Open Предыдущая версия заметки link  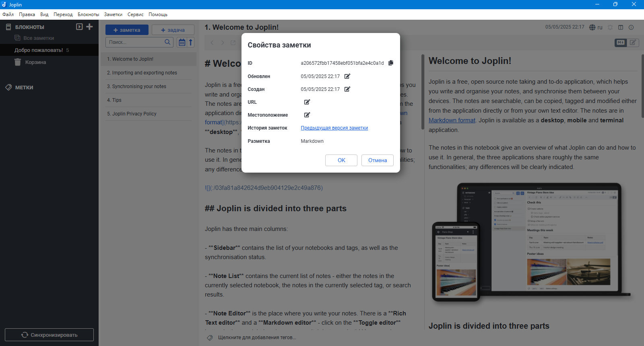pos(334,128)
